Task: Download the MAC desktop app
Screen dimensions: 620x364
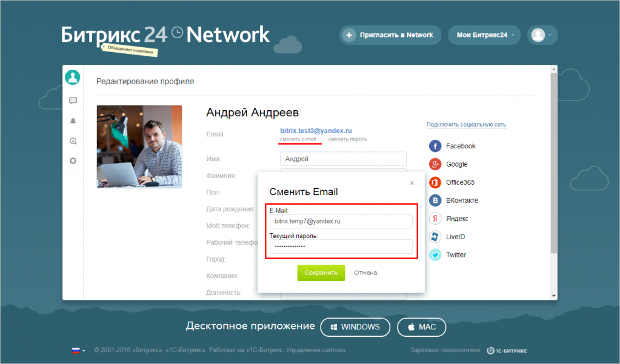Action: pos(421,327)
